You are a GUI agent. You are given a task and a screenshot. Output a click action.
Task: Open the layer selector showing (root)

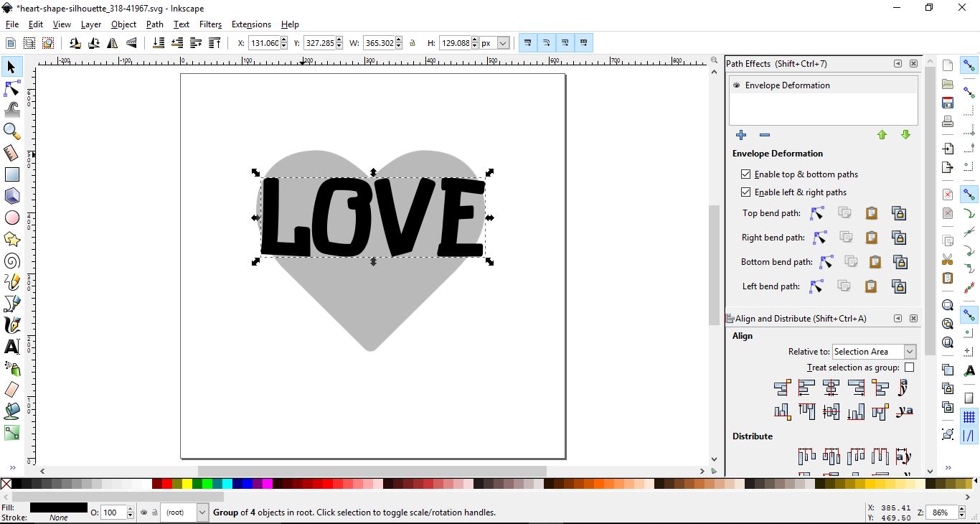[x=184, y=513]
